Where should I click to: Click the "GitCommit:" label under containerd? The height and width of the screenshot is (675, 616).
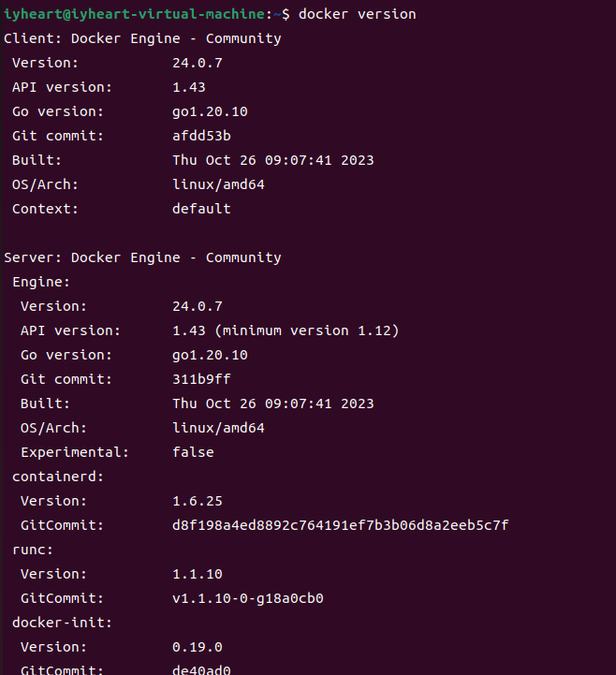63,525
